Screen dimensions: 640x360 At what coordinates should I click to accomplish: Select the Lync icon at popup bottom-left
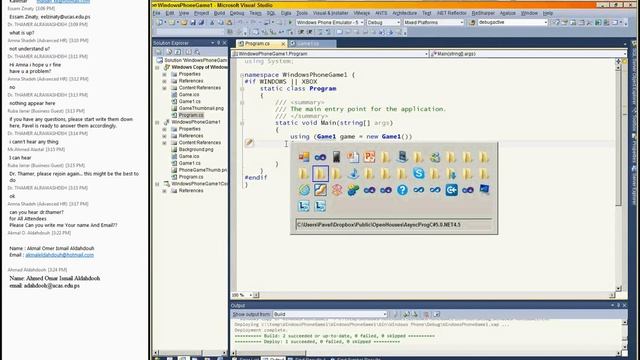click(304, 206)
